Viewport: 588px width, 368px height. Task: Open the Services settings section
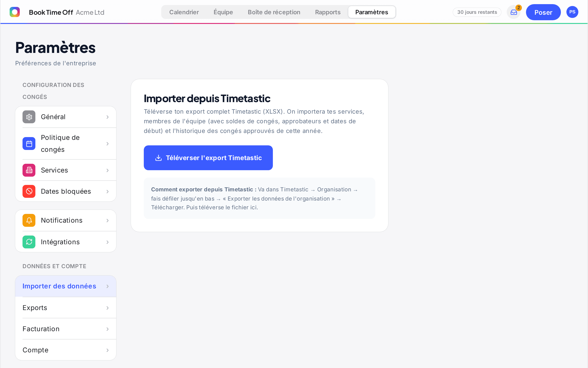pyautogui.click(x=66, y=170)
